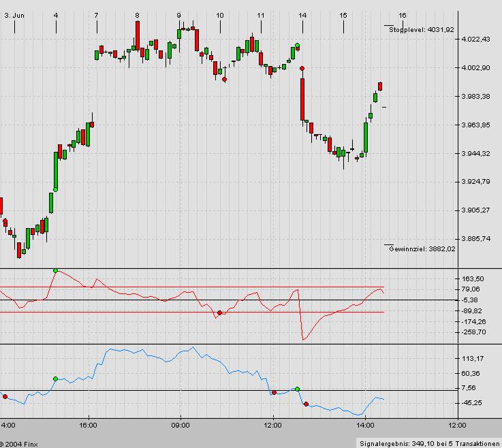This screenshot has width=502, height=448.
Task: Click lowest red dot on blue indicator line
Action: tap(306, 404)
